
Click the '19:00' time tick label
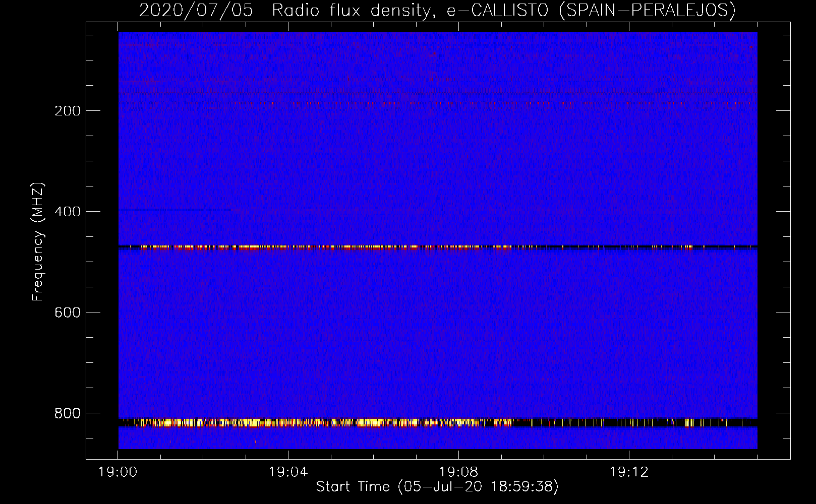point(118,472)
